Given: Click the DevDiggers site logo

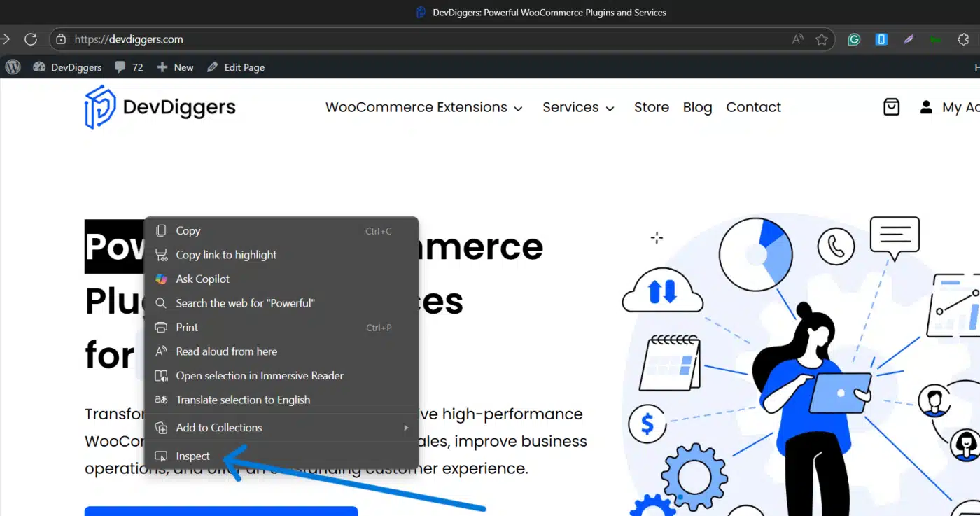Looking at the screenshot, I should pos(160,107).
